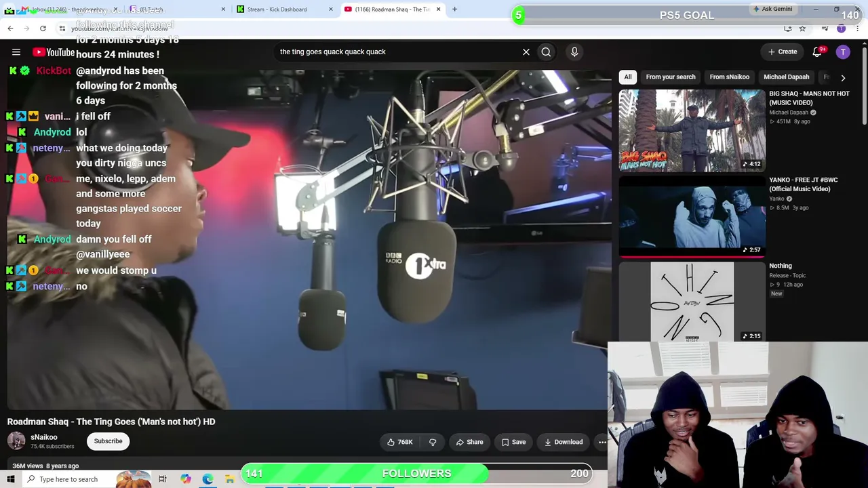Bookmark this page with the star
The height and width of the screenshot is (488, 868).
coord(802,28)
